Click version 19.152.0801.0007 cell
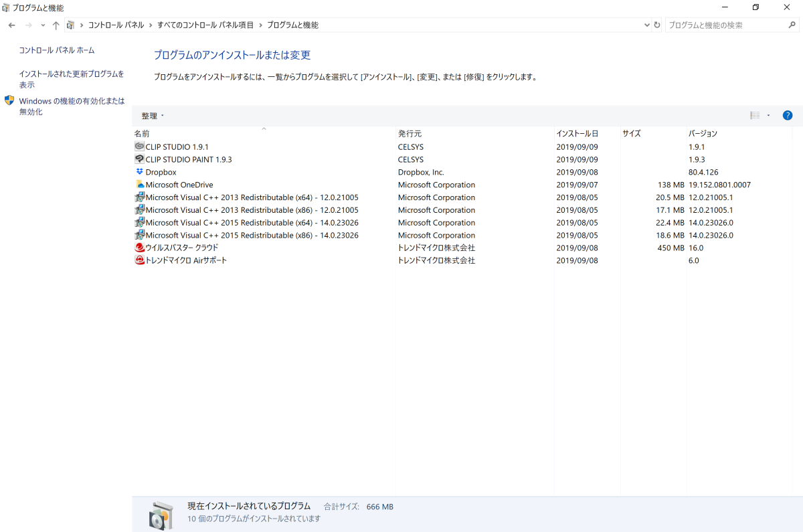This screenshot has width=803, height=532. [719, 185]
